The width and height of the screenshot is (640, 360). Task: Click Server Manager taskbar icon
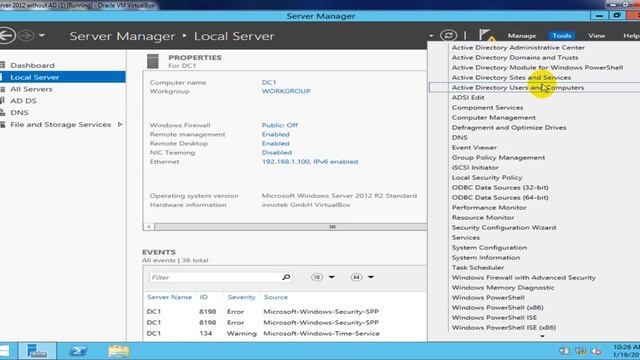(x=37, y=351)
